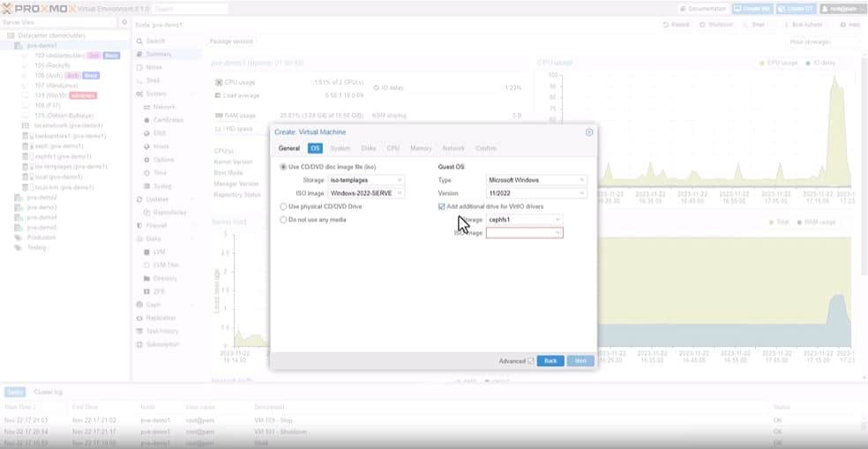
Task: Click the Directory folder icon under Disks
Action: click(x=146, y=279)
